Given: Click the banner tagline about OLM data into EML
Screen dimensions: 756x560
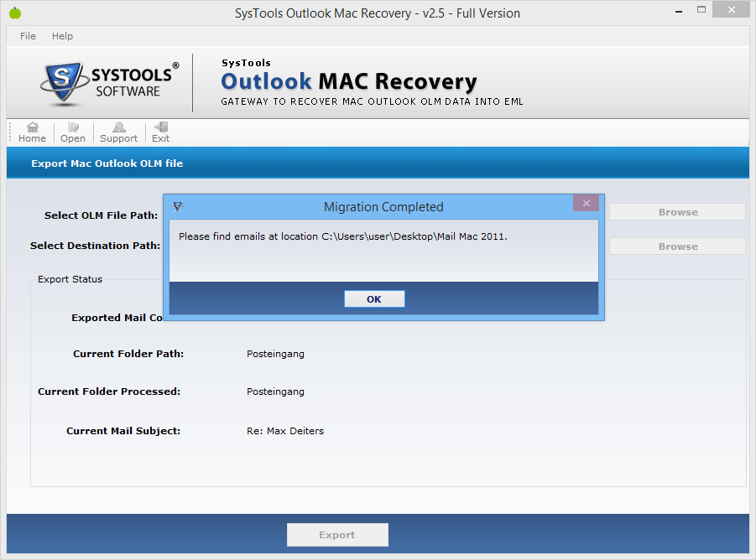Looking at the screenshot, I should coord(372,101).
